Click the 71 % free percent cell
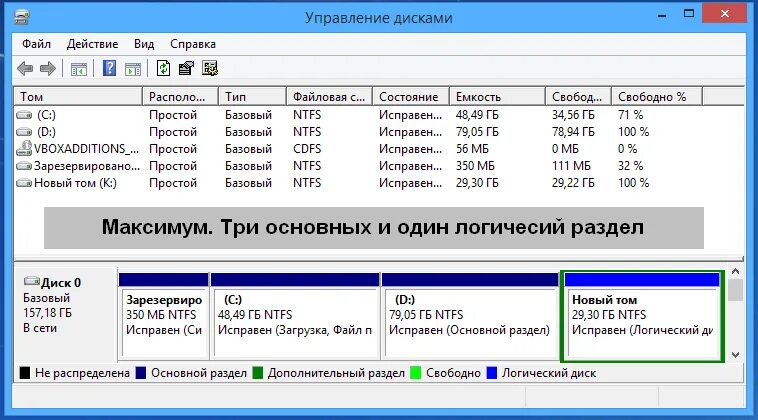The height and width of the screenshot is (420, 758). [x=630, y=115]
